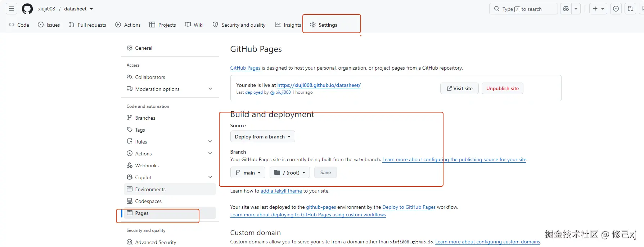The width and height of the screenshot is (644, 247).
Task: Open Webhooks settings
Action: pyautogui.click(x=170, y=166)
